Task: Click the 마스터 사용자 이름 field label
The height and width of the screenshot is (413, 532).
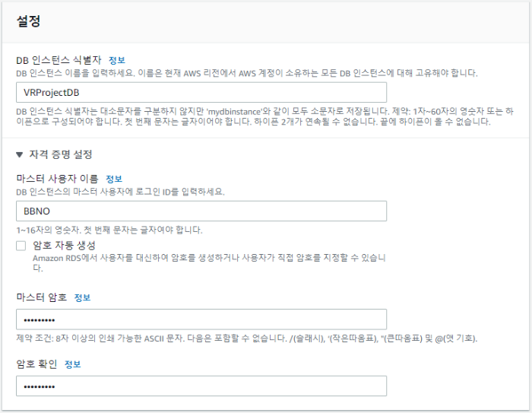Action: click(57, 179)
